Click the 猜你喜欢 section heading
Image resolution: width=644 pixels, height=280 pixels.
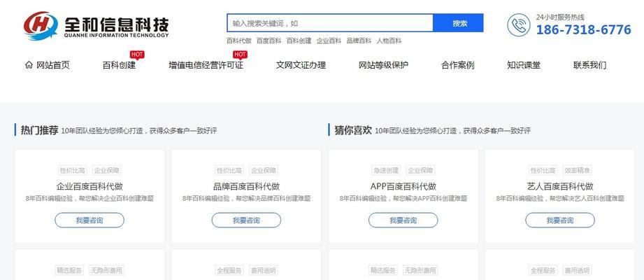353,131
